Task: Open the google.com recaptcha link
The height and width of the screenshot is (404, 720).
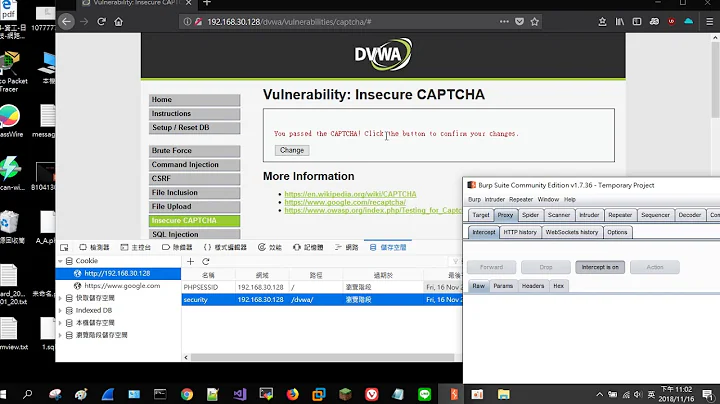Action: point(345,202)
